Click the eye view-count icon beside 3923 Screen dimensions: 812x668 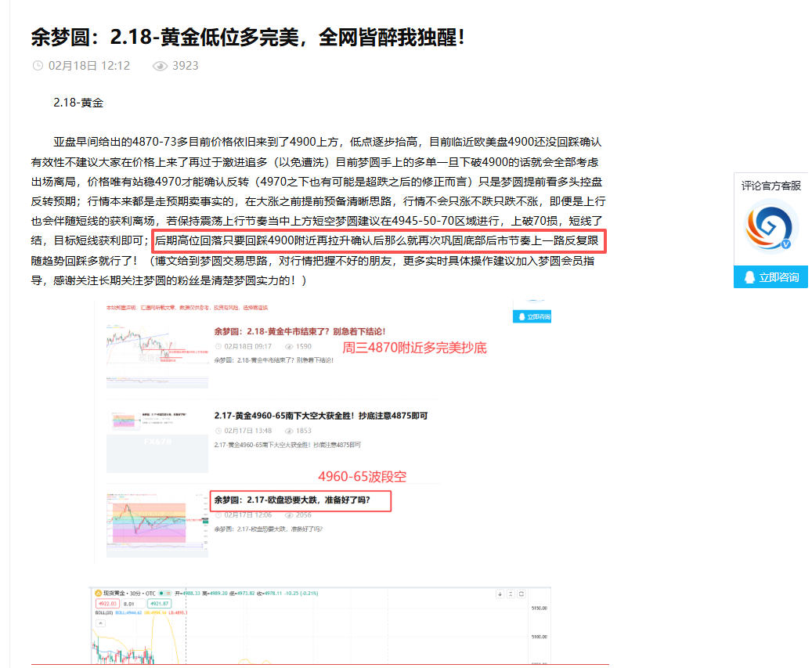[160, 66]
